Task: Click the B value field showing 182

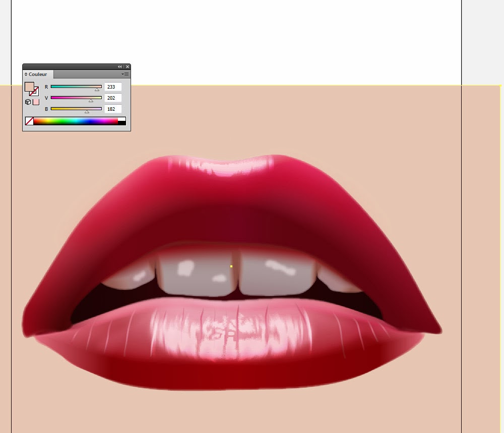Action: [113, 109]
